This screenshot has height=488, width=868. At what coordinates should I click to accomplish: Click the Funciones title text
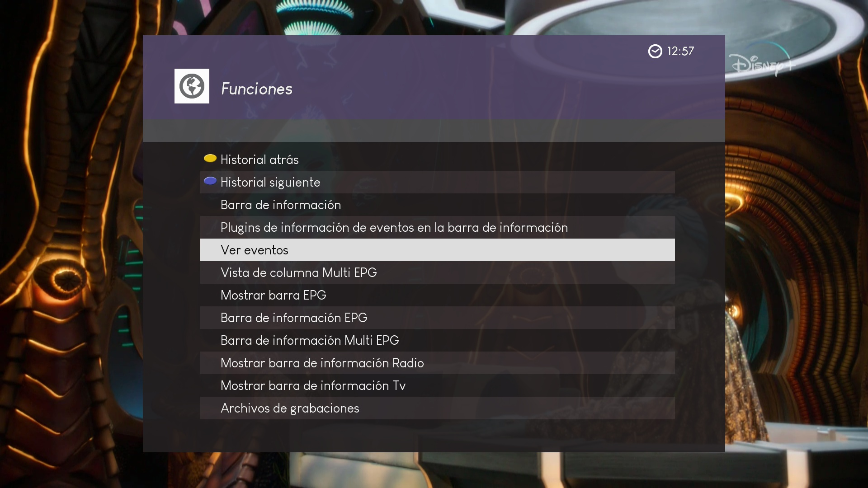click(257, 89)
